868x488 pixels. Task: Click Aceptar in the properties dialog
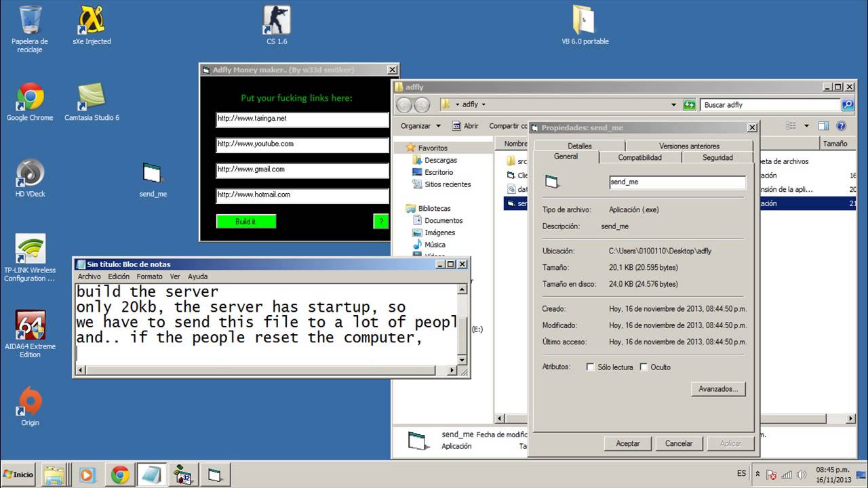pyautogui.click(x=628, y=443)
